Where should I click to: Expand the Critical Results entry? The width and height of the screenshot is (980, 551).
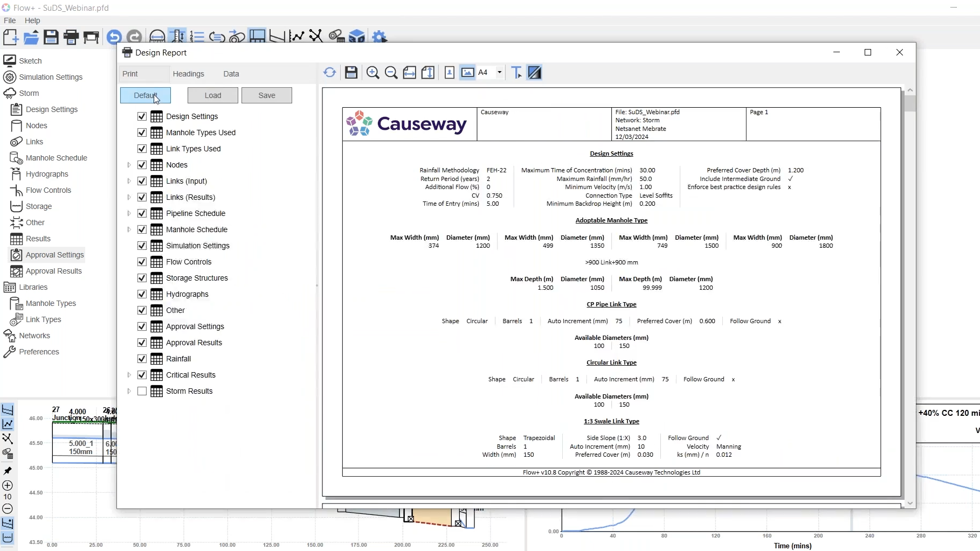point(129,374)
